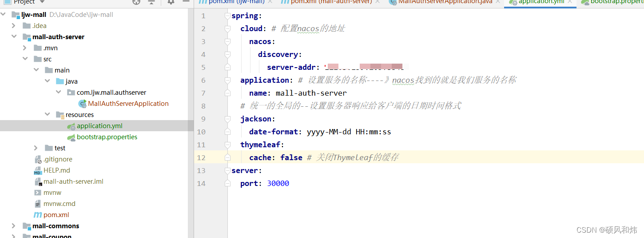This screenshot has height=238, width=644.
Task: Click the port value 30000
Action: 278,184
